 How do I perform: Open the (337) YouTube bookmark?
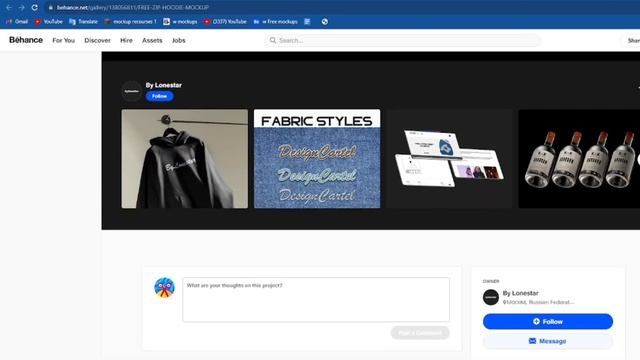225,22
